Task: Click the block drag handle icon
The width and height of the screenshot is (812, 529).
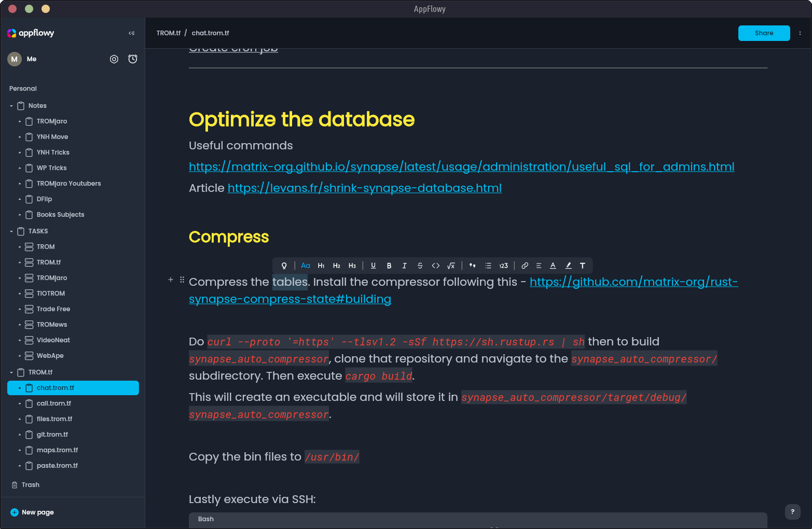Action: (182, 280)
